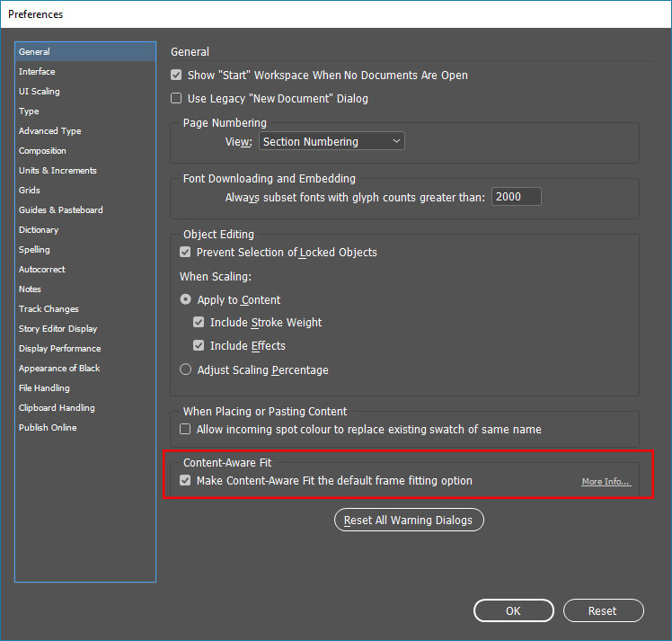Confirm preferences with OK button
672x641 pixels.
coord(513,610)
